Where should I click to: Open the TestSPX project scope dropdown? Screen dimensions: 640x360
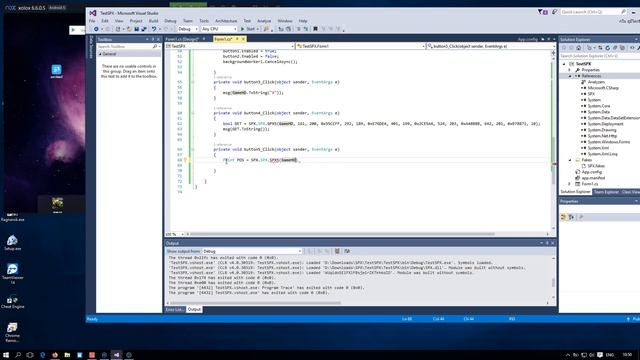230,47
